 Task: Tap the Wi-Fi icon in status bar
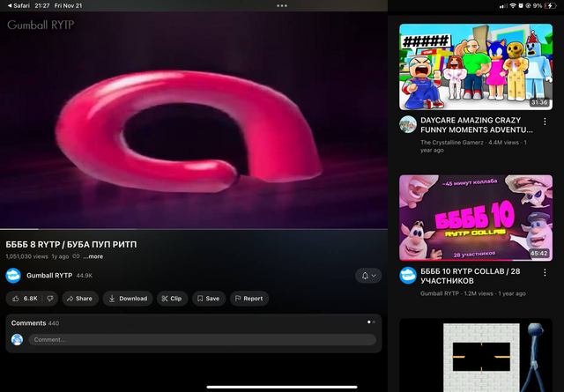pos(513,6)
